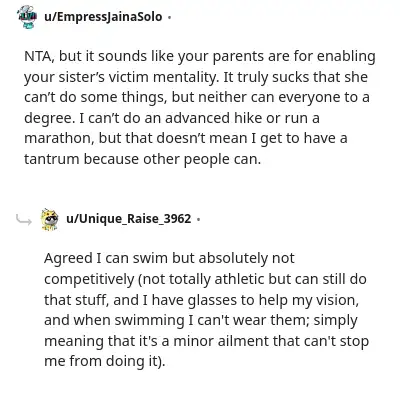This screenshot has width=400, height=397.
Task: Click the word "Agreed" starting the reply
Action: click(x=68, y=258)
